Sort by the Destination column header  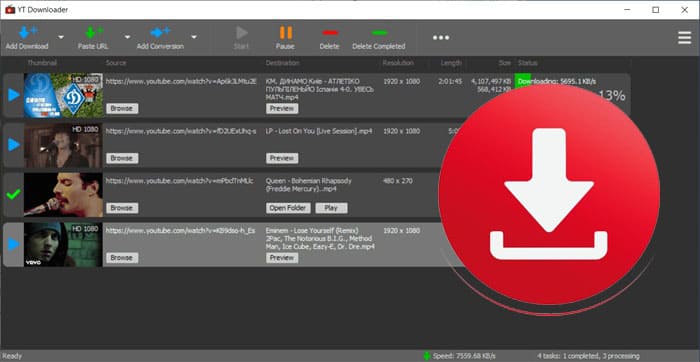click(283, 63)
